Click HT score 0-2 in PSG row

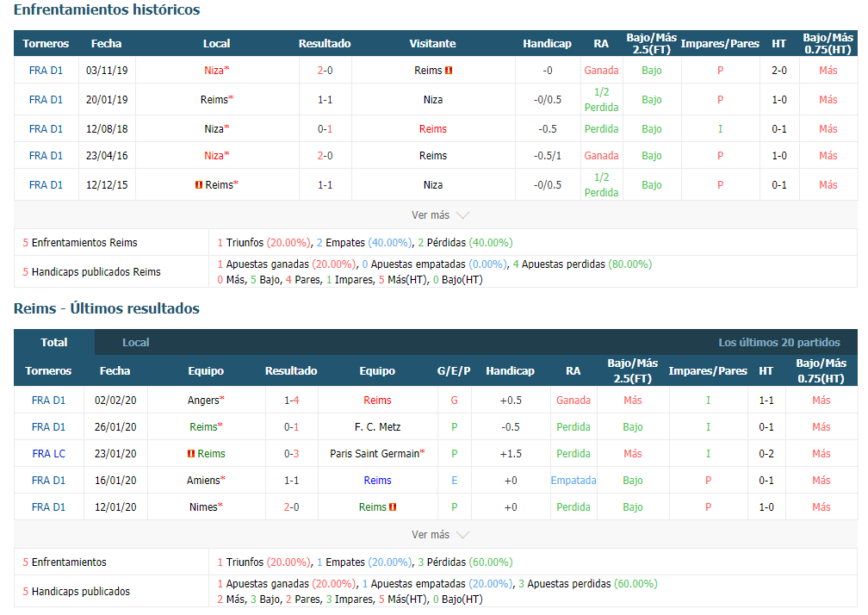766,453
